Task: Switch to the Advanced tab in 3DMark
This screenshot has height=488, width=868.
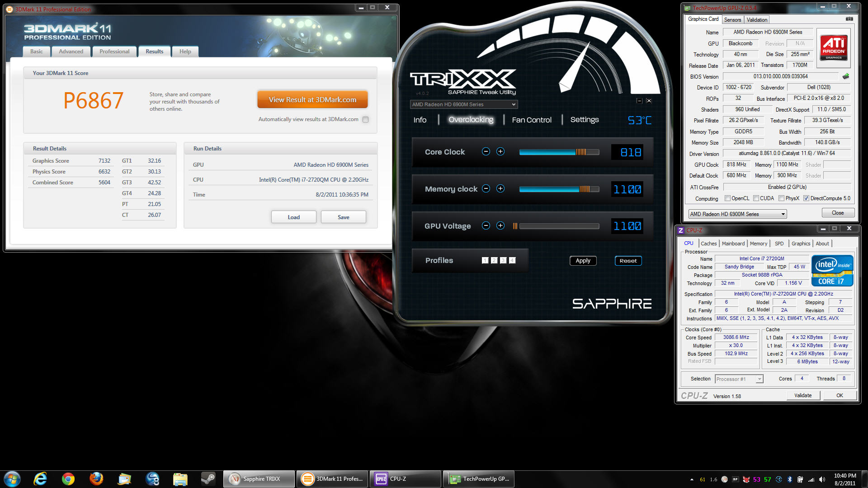Action: click(71, 52)
